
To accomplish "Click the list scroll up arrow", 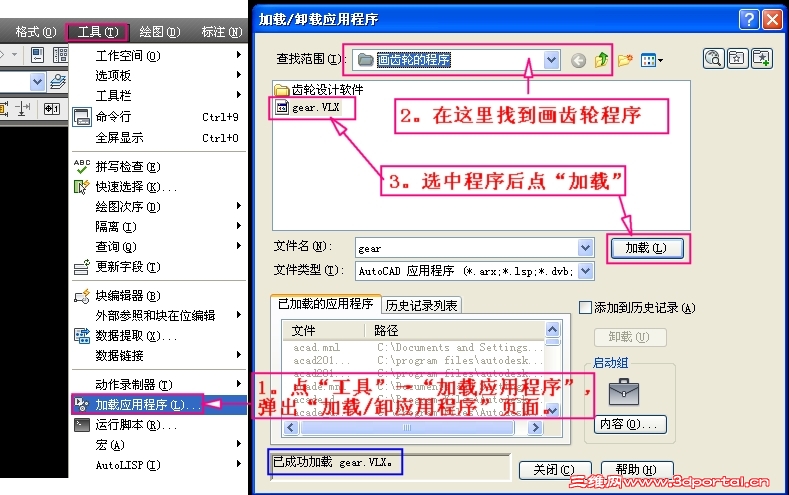I will [x=553, y=329].
